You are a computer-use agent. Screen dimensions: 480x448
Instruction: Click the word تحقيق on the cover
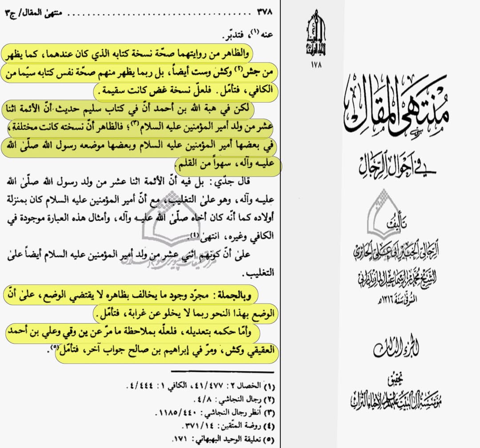pyautogui.click(x=396, y=379)
